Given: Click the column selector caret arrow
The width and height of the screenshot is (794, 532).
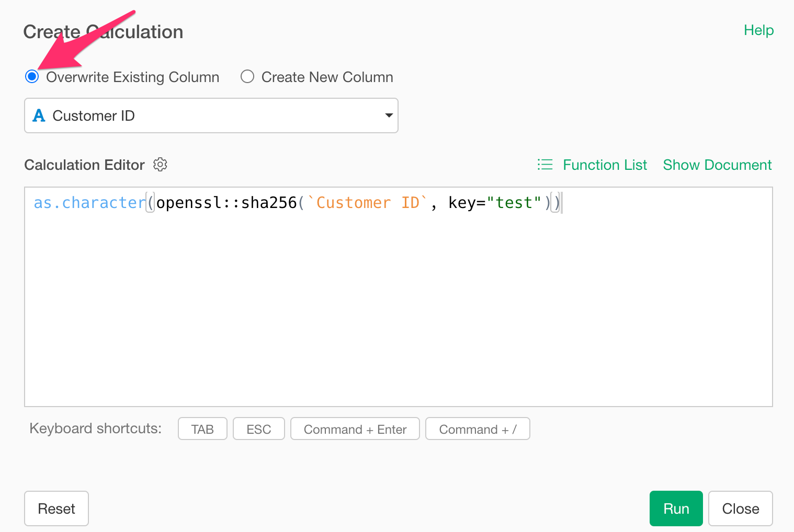Looking at the screenshot, I should (389, 115).
